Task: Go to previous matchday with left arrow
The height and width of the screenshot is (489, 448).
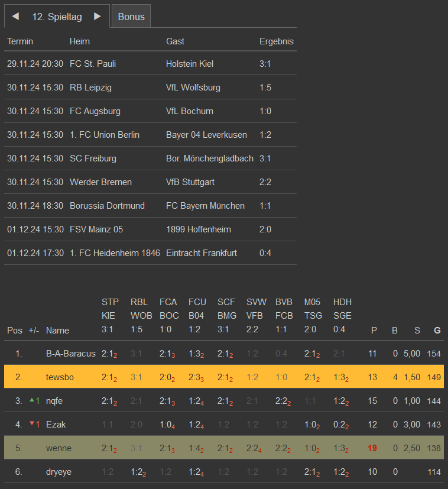Action: [15, 17]
